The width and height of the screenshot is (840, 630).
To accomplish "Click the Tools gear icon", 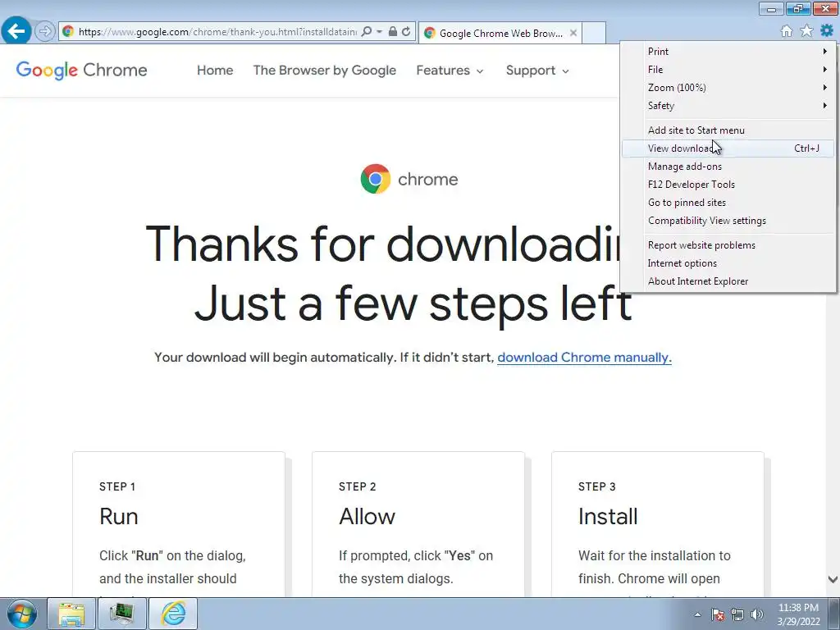I will (827, 31).
